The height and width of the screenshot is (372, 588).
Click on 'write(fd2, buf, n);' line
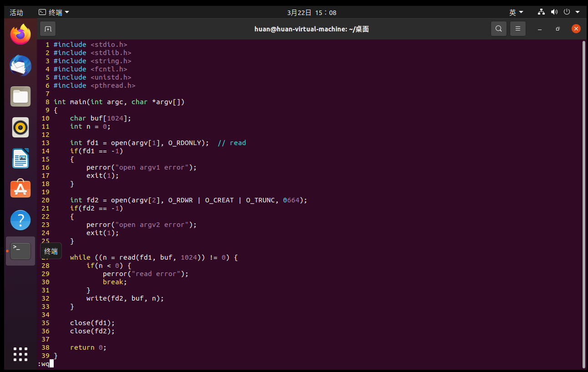125,298
